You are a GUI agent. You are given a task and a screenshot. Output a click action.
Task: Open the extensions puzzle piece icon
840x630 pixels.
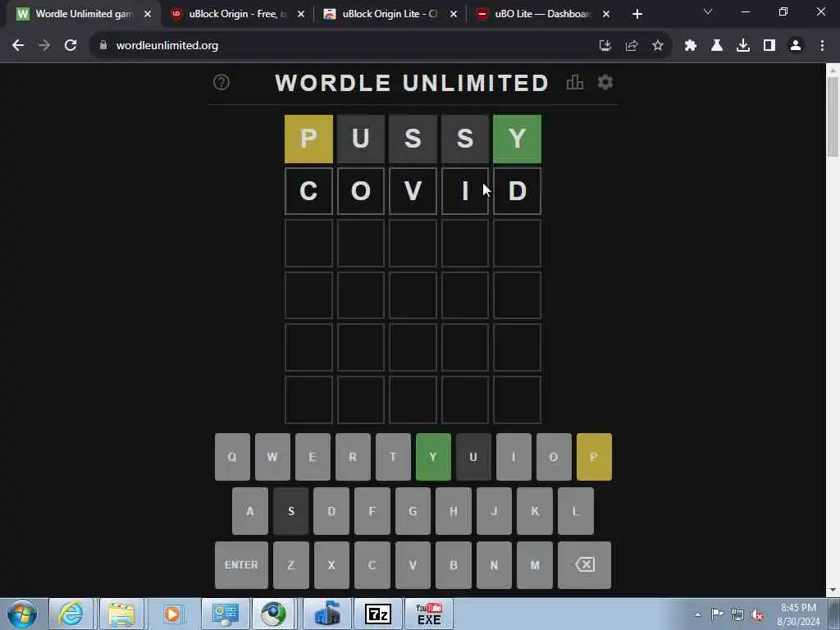(691, 46)
